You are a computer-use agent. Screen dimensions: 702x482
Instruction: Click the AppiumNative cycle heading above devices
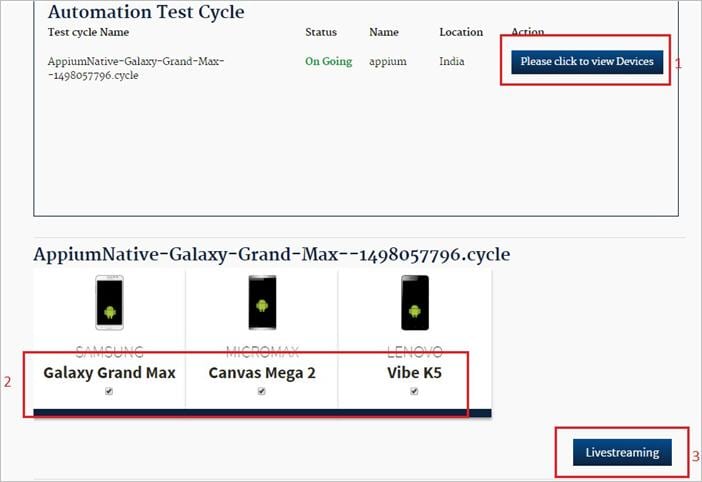pos(271,254)
